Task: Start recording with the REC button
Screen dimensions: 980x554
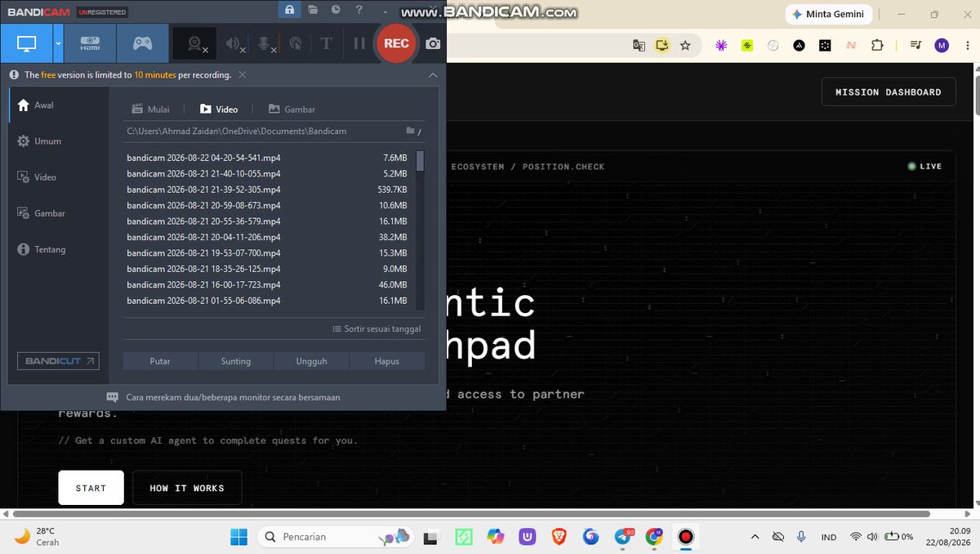Action: pos(396,43)
